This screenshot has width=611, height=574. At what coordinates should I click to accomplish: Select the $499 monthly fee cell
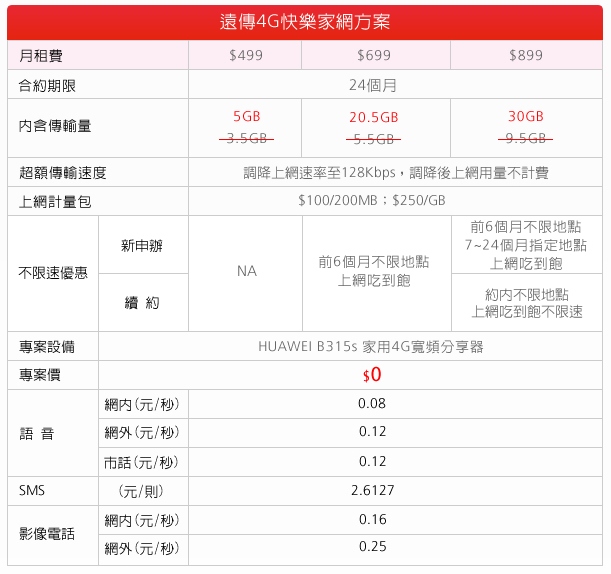click(x=246, y=55)
